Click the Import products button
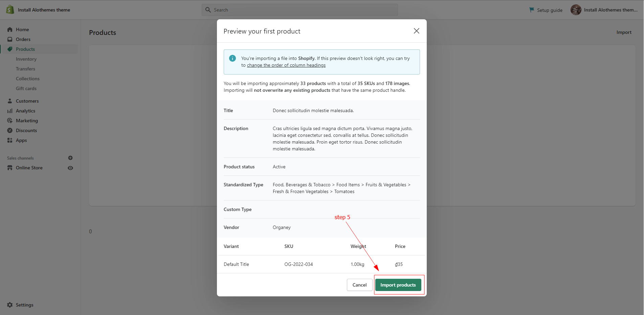The image size is (644, 315). tap(398, 285)
